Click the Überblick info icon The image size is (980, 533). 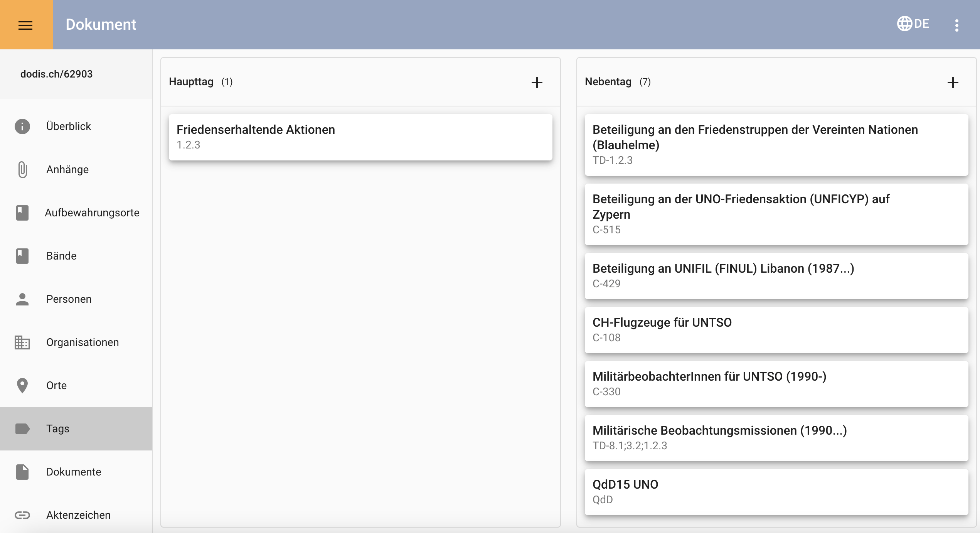(x=22, y=127)
